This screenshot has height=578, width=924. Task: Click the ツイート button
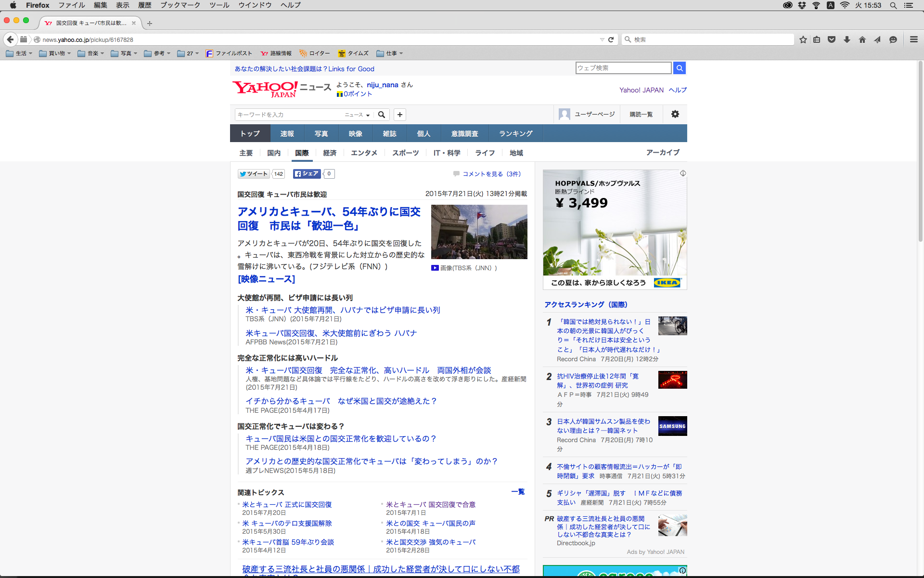(254, 174)
